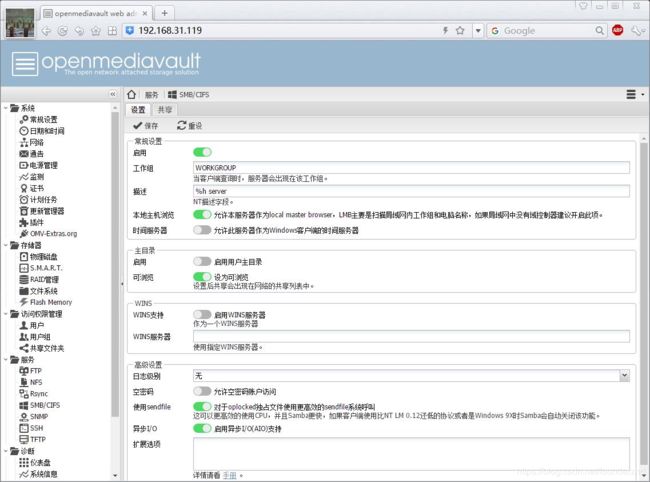Enable 允许空密码账户访问 null passwords
Image resolution: width=650 pixels, height=482 pixels.
[202, 391]
